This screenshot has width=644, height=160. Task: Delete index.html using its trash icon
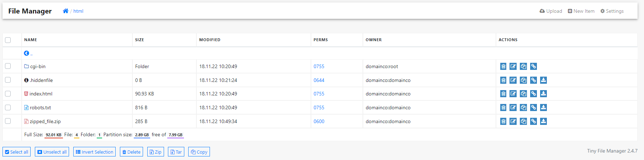pos(503,94)
